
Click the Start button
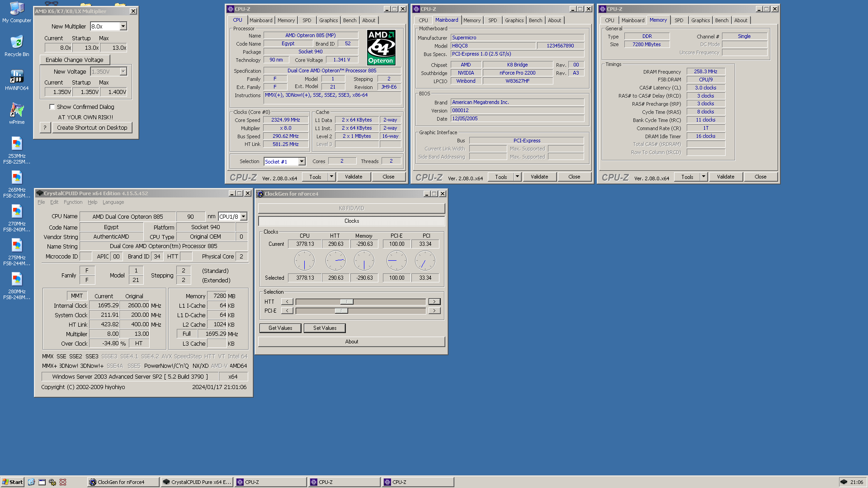13,482
